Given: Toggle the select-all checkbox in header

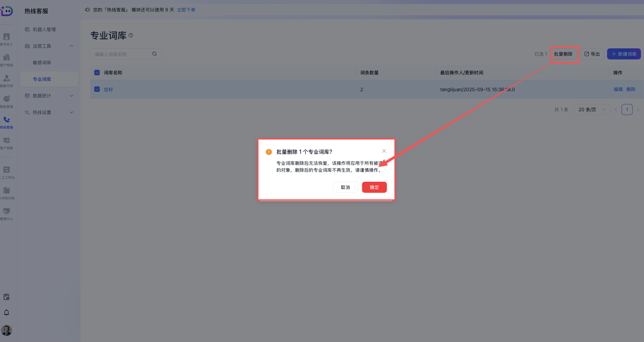Looking at the screenshot, I should click(x=97, y=73).
